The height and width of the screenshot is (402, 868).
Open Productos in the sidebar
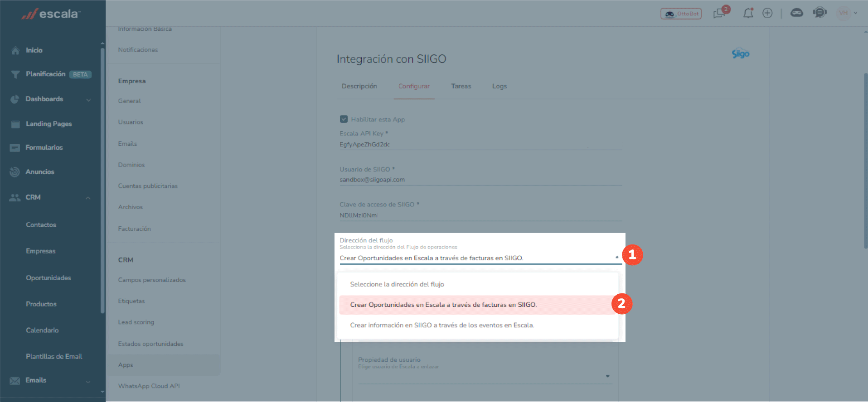coord(41,304)
